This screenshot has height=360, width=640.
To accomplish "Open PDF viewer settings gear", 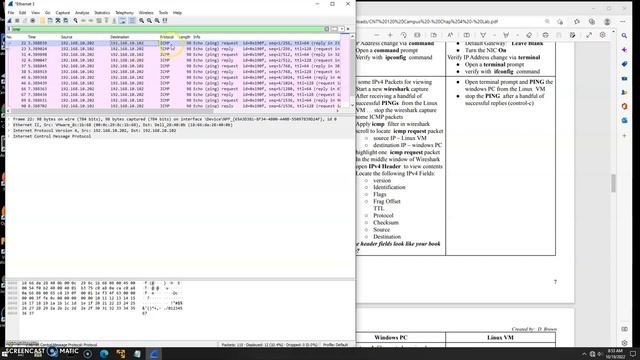I will click(x=603, y=35).
